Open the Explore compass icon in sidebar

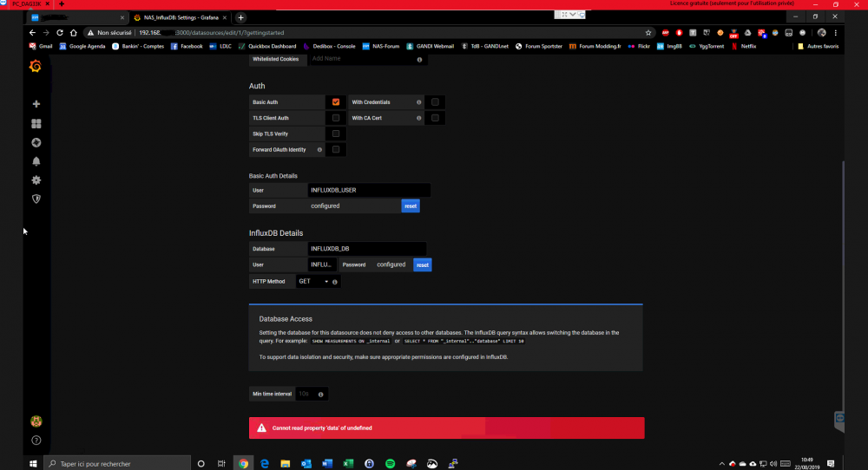pos(36,143)
